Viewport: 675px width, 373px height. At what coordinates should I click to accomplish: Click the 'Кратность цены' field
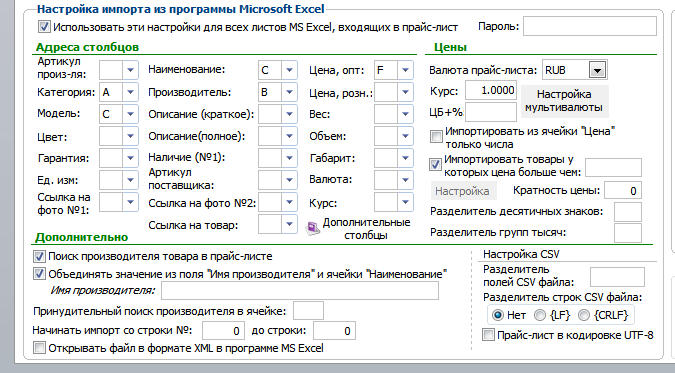[x=622, y=190]
